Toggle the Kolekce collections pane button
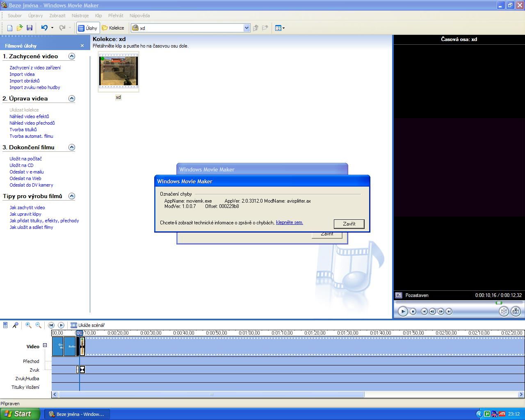The height and width of the screenshot is (420, 525). [113, 28]
